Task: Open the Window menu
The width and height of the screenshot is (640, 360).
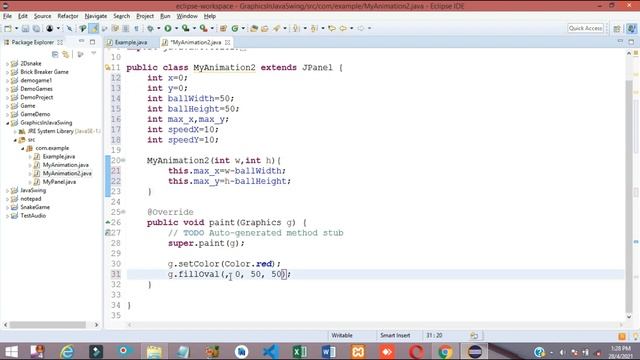Action: tap(187, 16)
